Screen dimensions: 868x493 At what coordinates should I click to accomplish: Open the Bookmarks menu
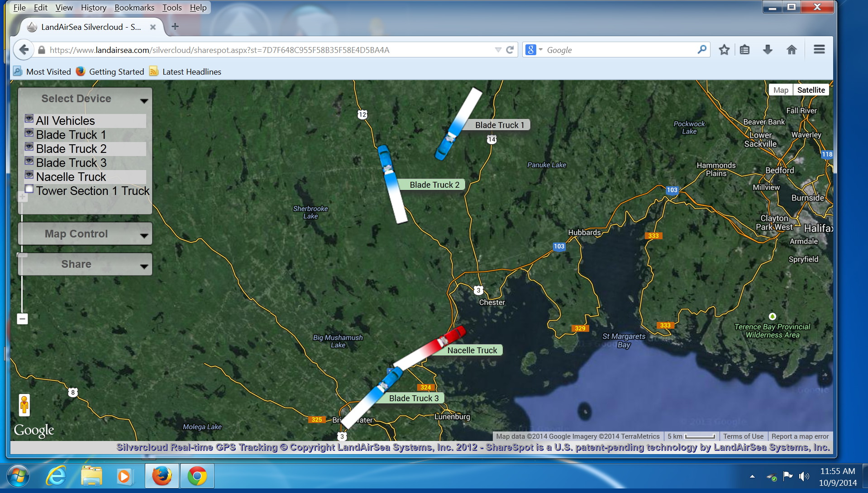(134, 8)
